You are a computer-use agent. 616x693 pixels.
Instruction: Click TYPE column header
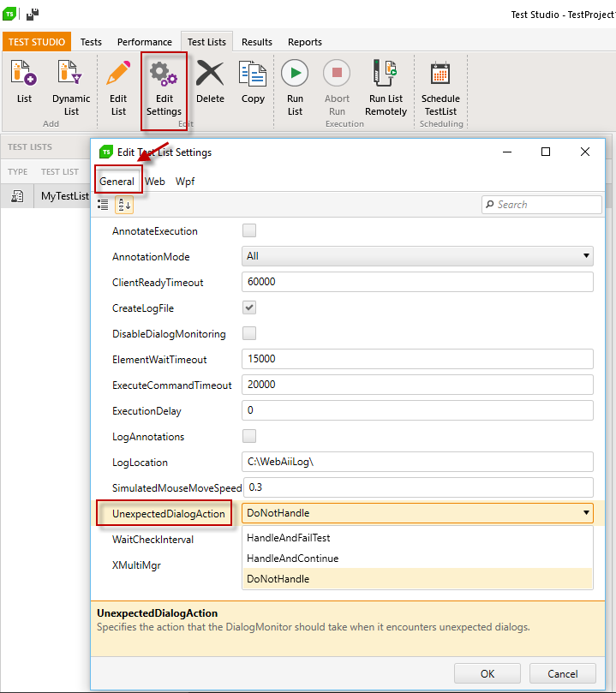[18, 171]
